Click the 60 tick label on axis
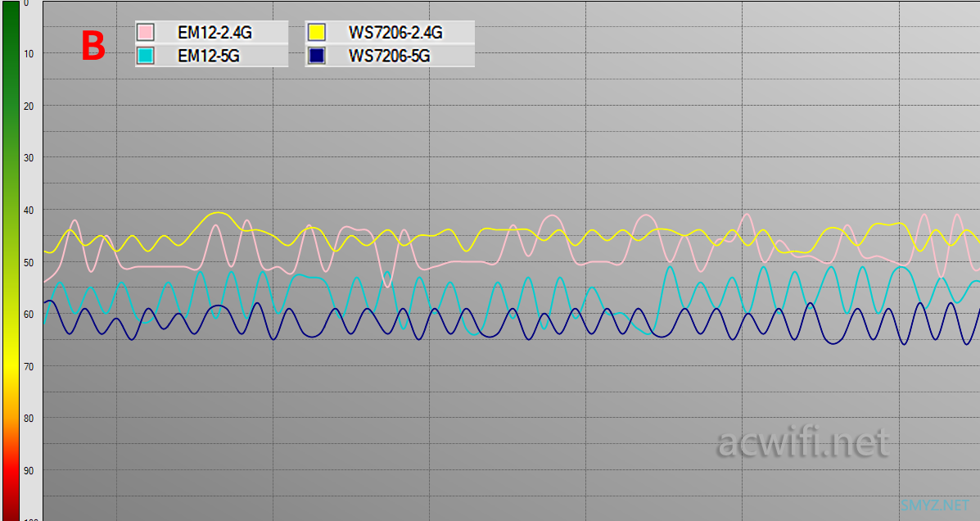Viewport: 980px width, 521px height. 29,315
